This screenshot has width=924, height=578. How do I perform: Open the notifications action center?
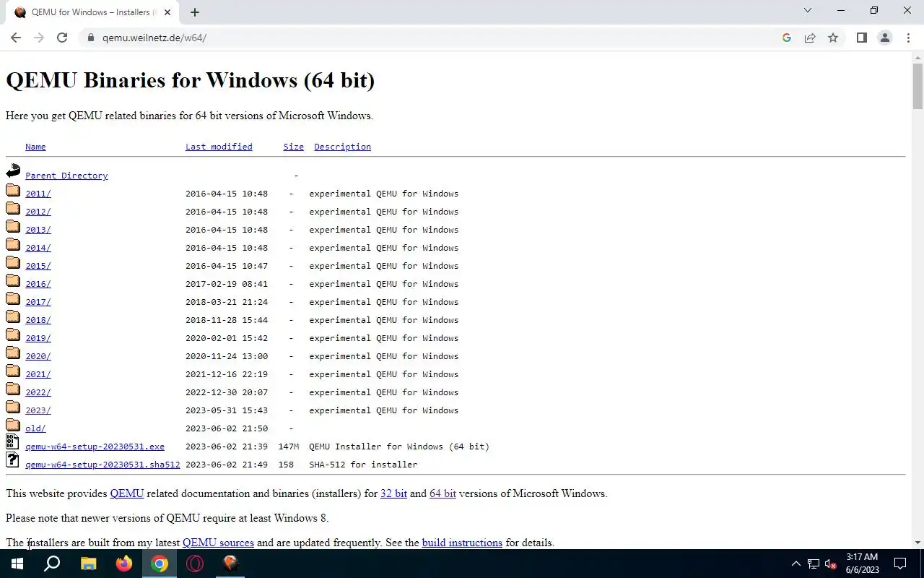(900, 564)
